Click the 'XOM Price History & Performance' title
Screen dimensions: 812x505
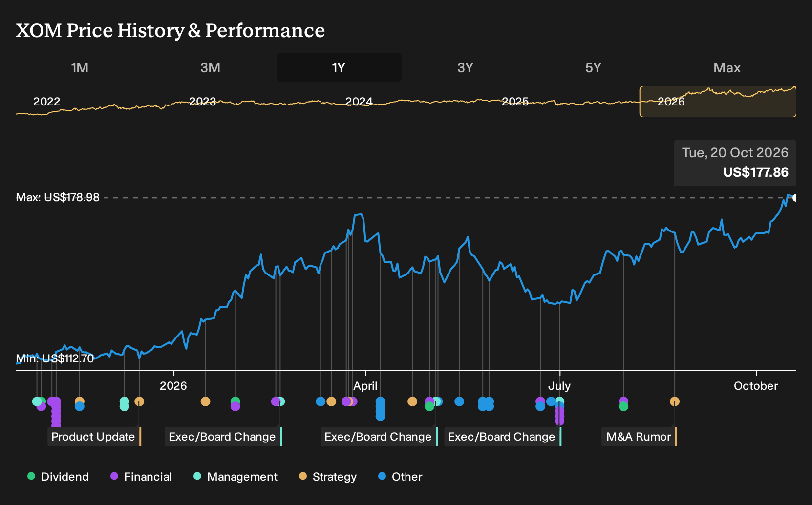[170, 30]
